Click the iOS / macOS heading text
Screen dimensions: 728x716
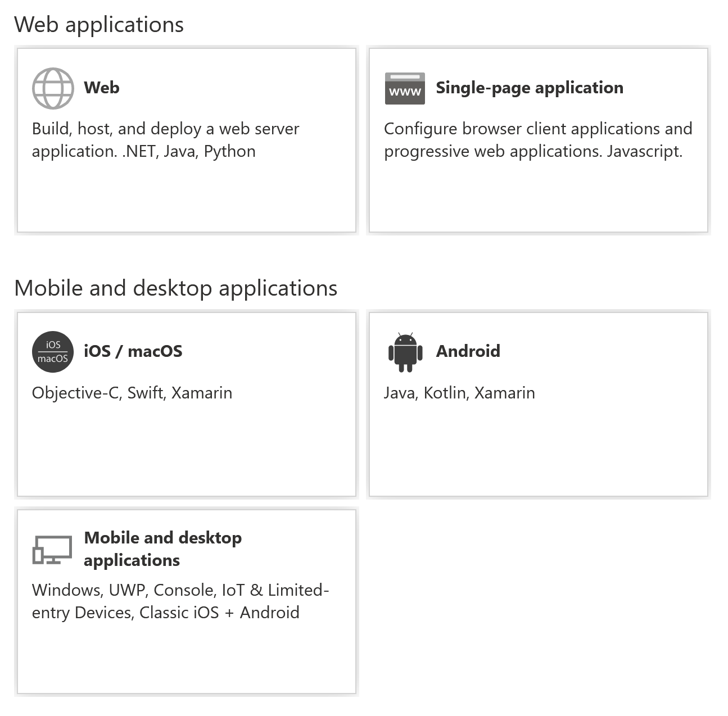point(133,351)
